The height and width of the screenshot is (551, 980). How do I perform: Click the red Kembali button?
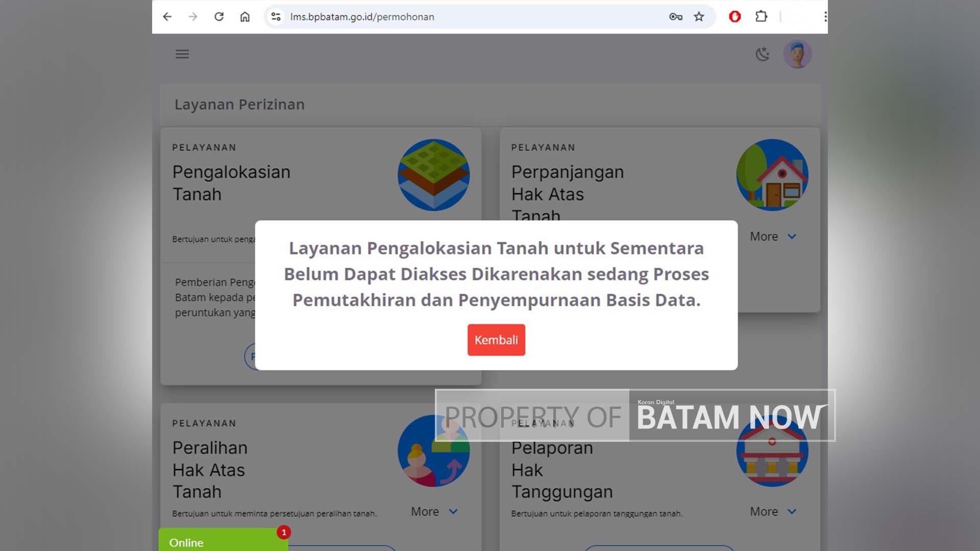(x=496, y=340)
